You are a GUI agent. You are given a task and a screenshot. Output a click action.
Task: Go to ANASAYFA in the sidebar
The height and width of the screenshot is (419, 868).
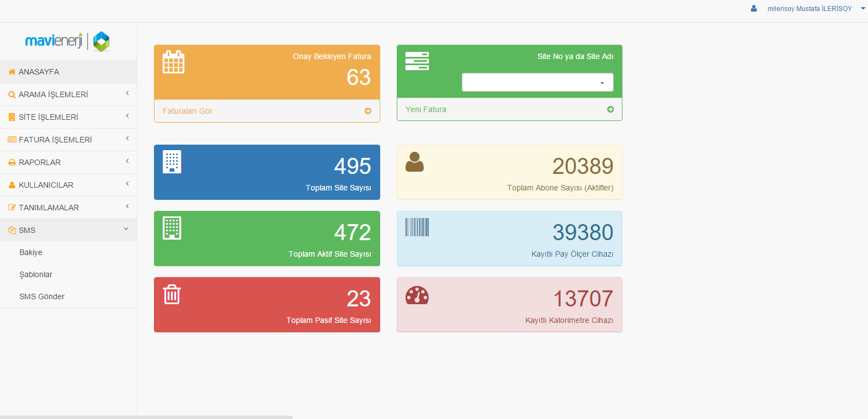point(68,72)
